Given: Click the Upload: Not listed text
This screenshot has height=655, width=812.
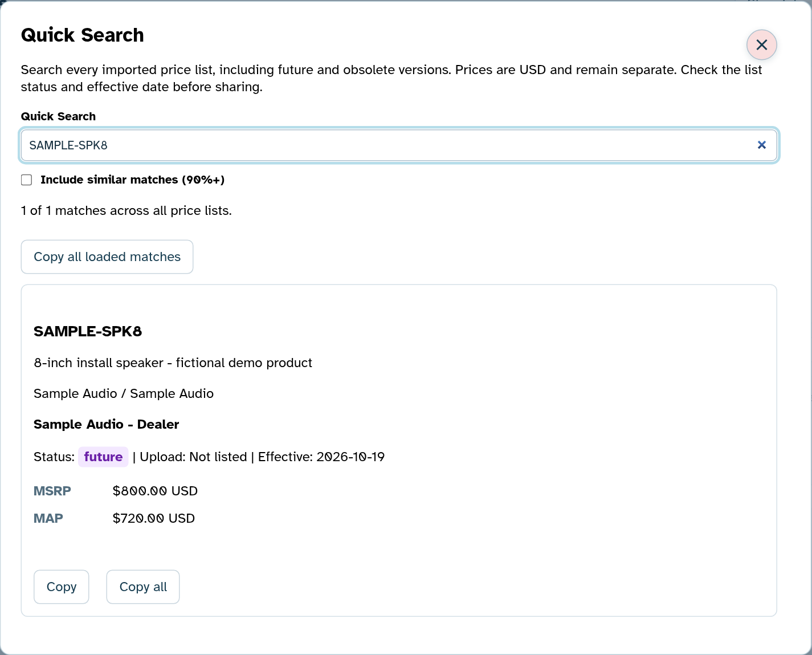Looking at the screenshot, I should (x=193, y=457).
